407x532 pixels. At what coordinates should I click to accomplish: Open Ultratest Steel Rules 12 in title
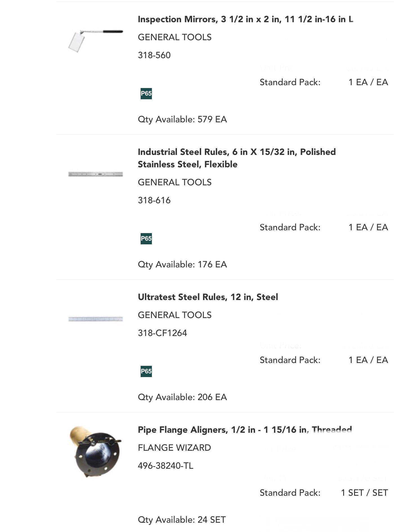208,297
